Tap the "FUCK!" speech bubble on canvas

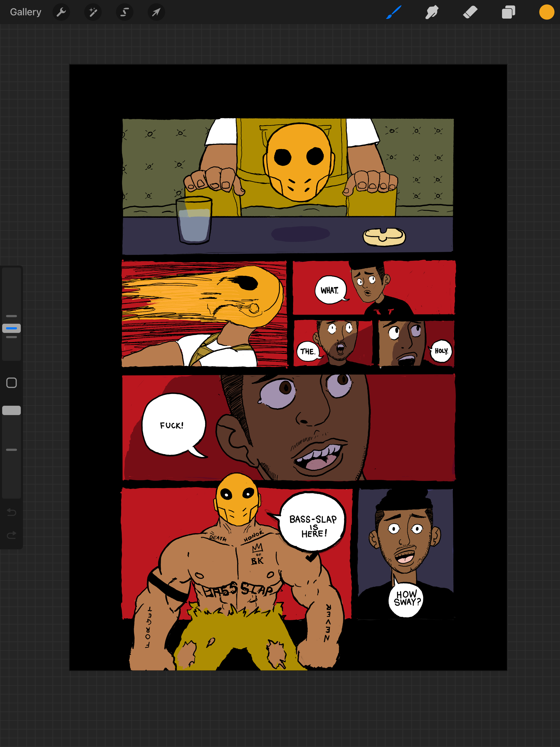173,424
